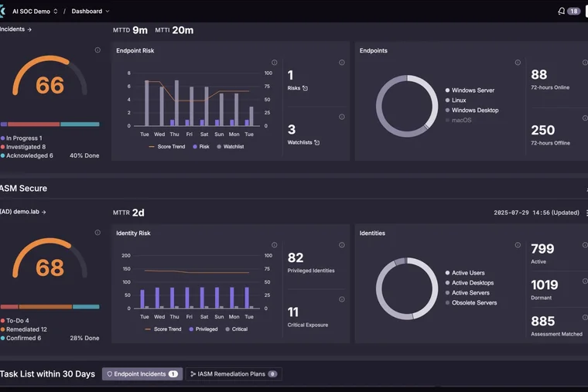
Task: Click the refresh icon beside Watchlists
Action: [x=317, y=143]
